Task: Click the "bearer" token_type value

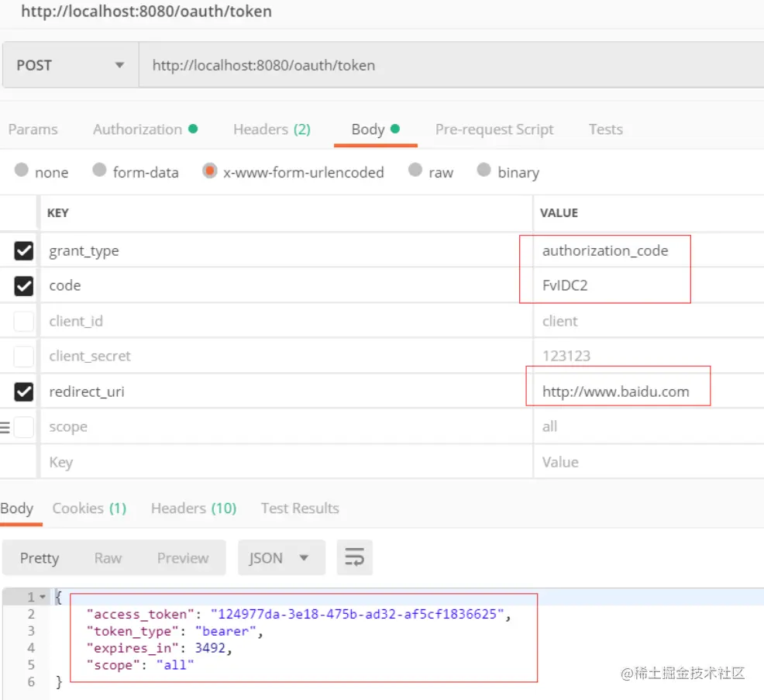Action: (x=225, y=631)
